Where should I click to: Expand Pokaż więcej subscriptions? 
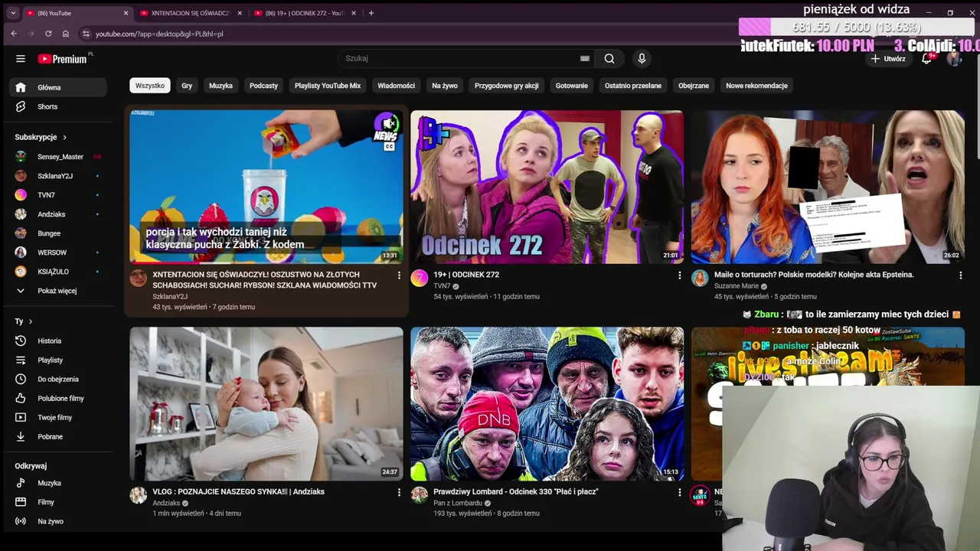pyautogui.click(x=58, y=291)
